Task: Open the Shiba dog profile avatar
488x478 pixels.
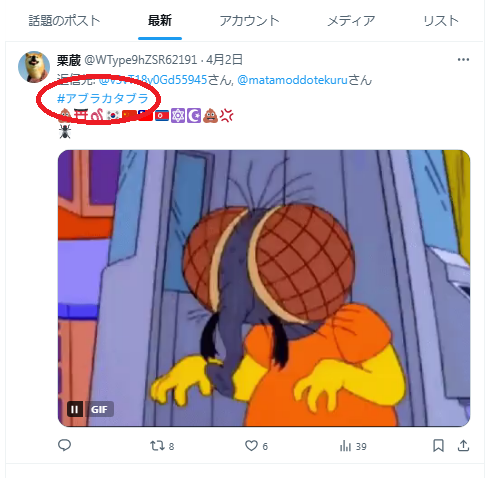Action: (34, 67)
